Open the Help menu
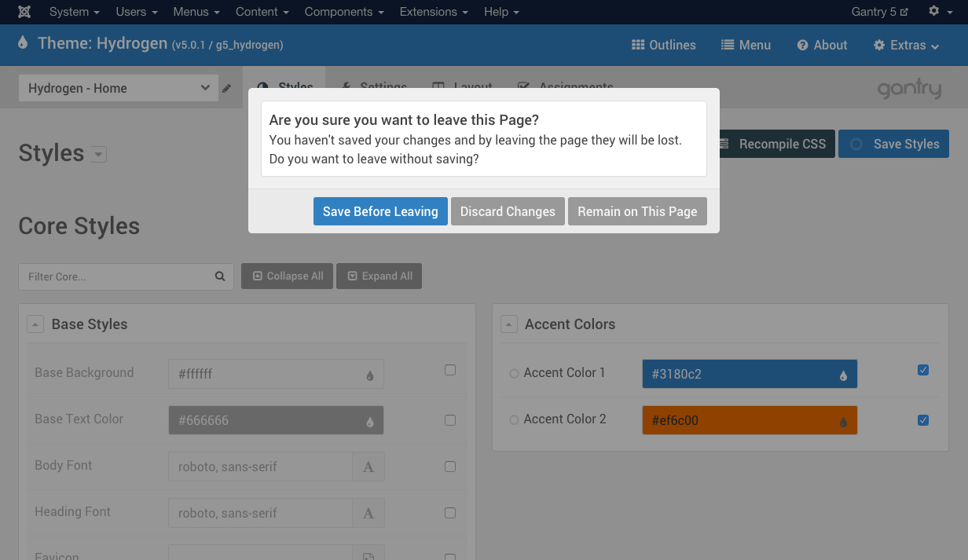 tap(501, 12)
